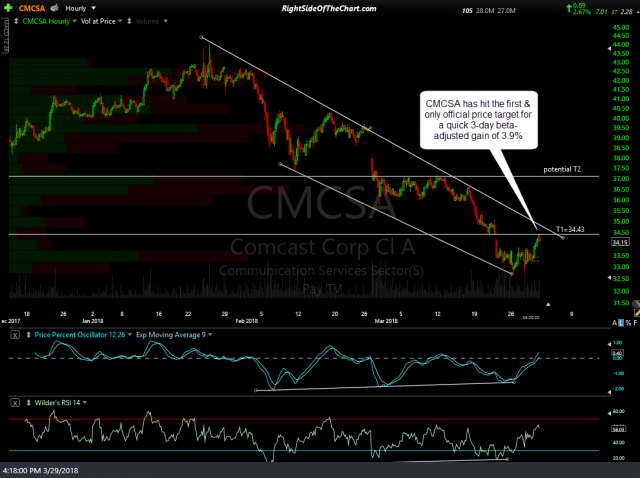The width and height of the screenshot is (640, 478).
Task: Click the notes icon beside CMCSA symbol
Action: [x=54, y=8]
